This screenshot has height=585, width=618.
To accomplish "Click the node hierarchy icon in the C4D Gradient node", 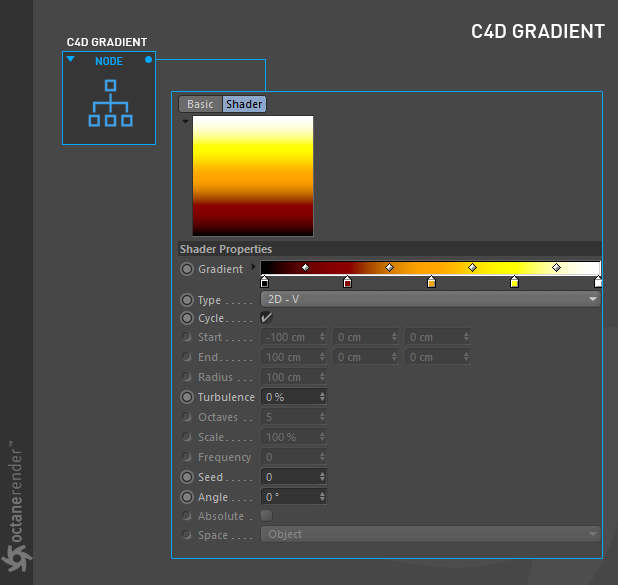I will point(110,103).
